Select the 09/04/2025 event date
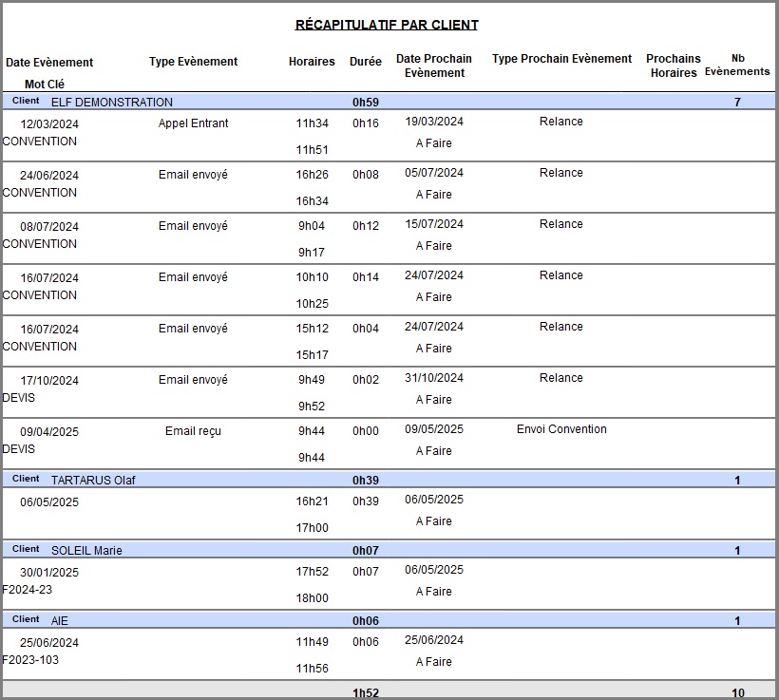This screenshot has width=779, height=700. [49, 432]
